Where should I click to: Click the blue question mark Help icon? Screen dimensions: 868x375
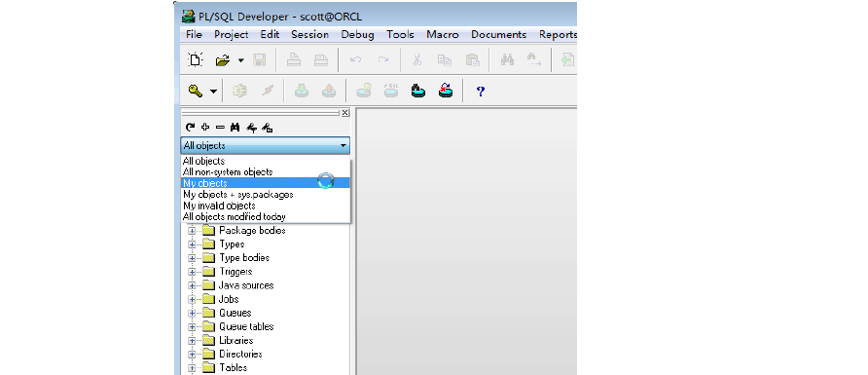tap(481, 92)
